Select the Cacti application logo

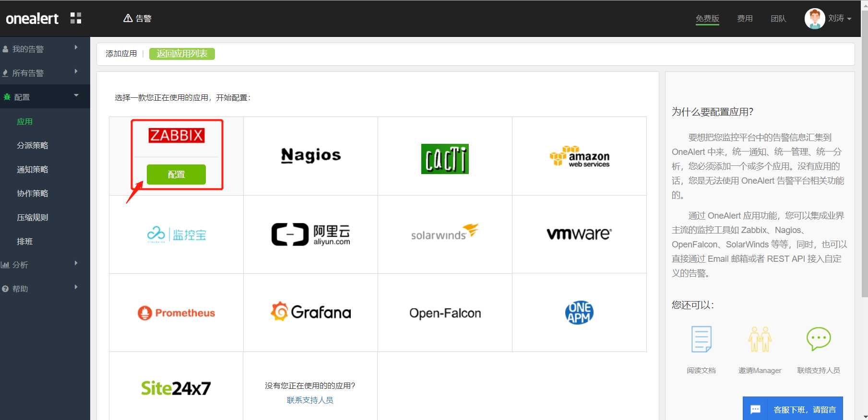445,159
